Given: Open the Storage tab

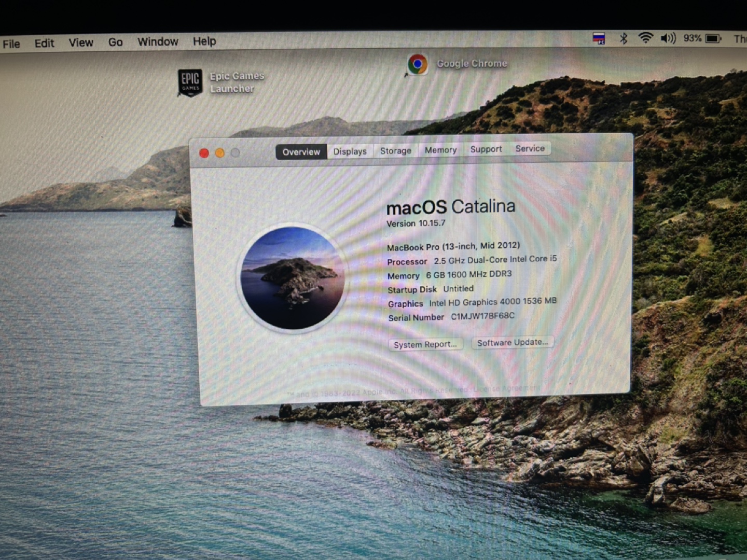Looking at the screenshot, I should pos(396,151).
